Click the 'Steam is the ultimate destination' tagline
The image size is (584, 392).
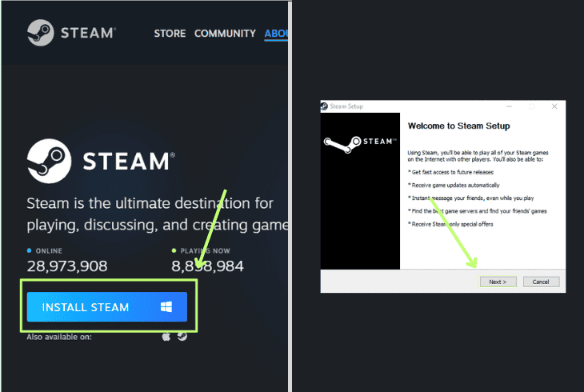pos(157,214)
